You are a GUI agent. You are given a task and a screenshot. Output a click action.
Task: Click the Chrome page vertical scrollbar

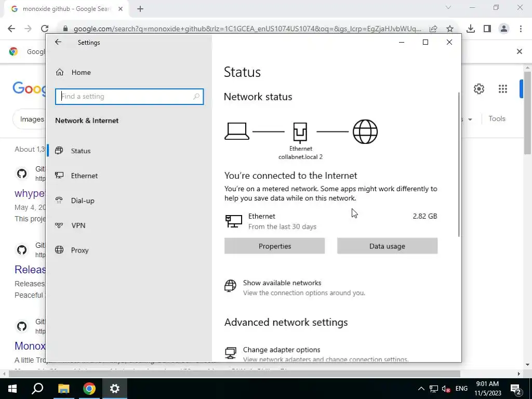(x=528, y=112)
